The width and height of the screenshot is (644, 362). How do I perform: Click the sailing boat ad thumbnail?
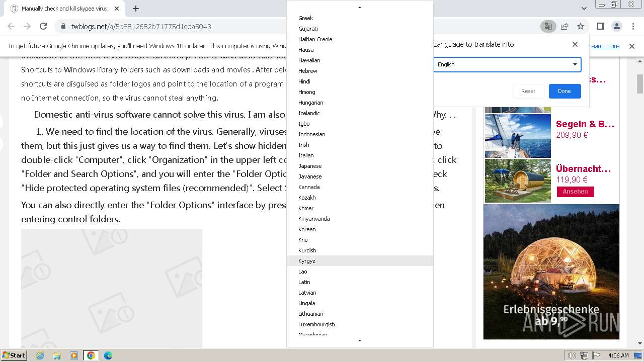coord(518,136)
